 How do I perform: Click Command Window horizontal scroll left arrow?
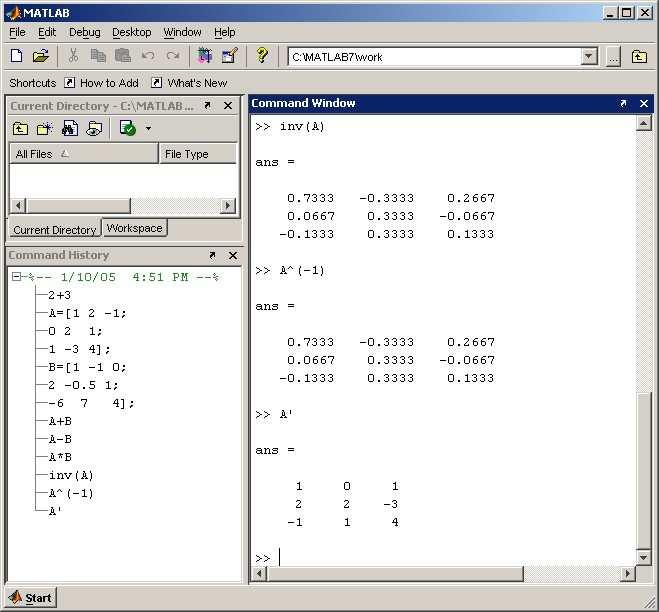pos(259,573)
